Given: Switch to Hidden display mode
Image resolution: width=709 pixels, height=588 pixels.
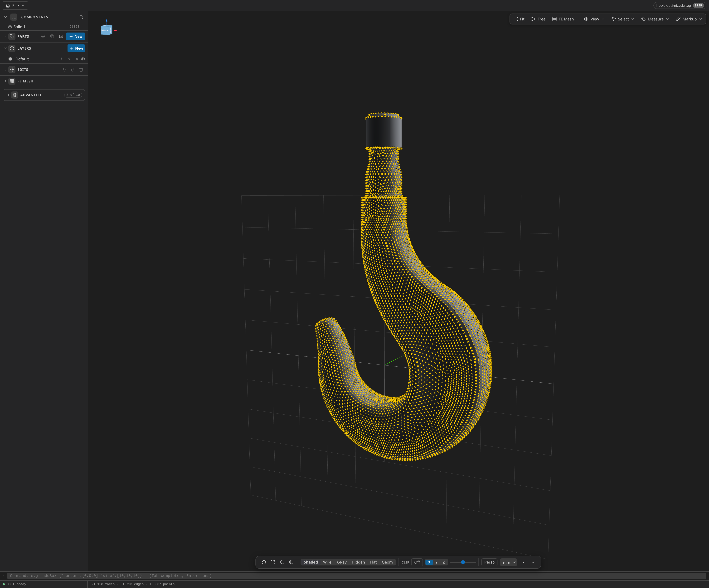Looking at the screenshot, I should [x=358, y=562].
